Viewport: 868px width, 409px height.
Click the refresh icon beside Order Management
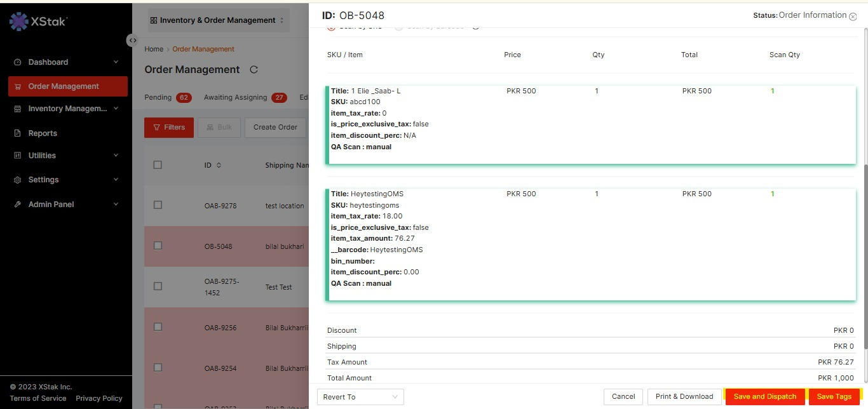[254, 70]
